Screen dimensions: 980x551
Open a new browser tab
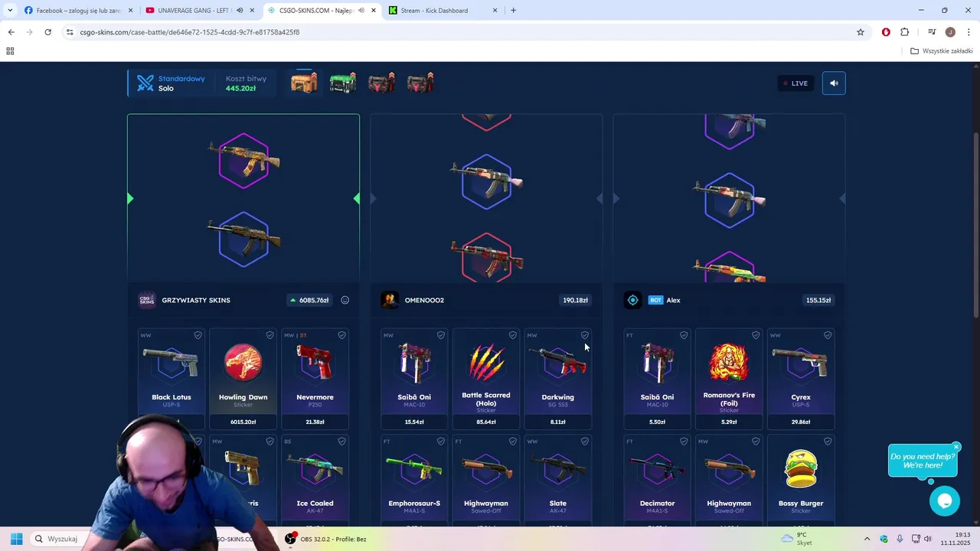point(513,11)
